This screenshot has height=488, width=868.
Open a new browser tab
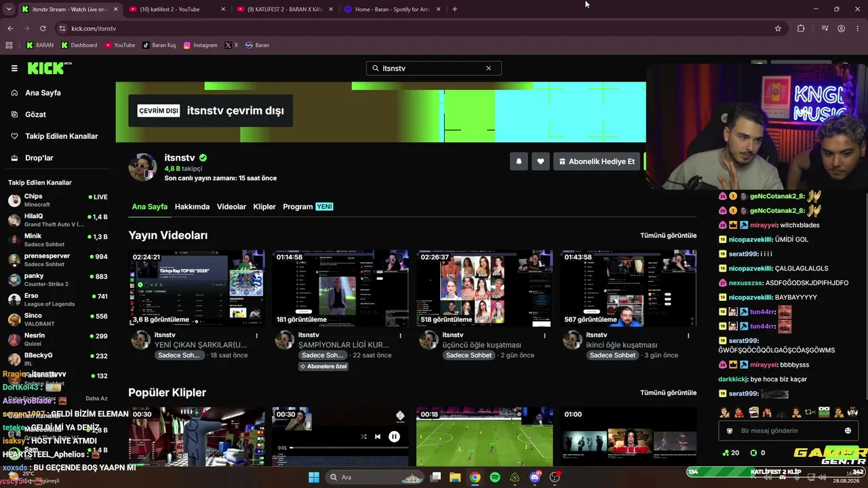point(454,9)
